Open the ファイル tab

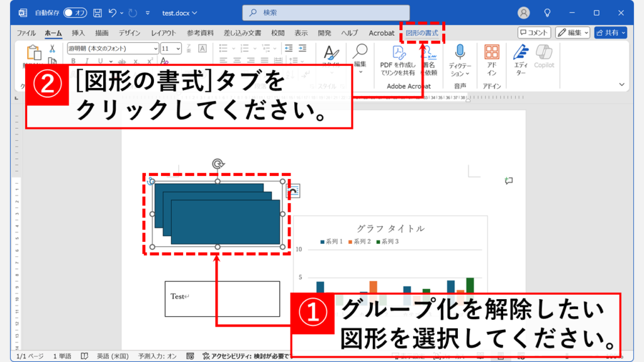(26, 33)
